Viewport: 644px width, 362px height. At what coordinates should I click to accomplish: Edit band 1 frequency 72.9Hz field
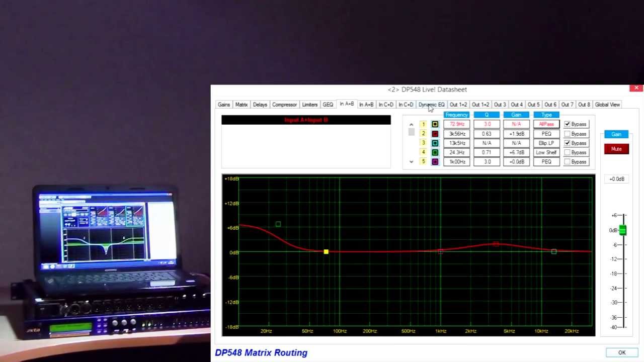[x=456, y=124]
